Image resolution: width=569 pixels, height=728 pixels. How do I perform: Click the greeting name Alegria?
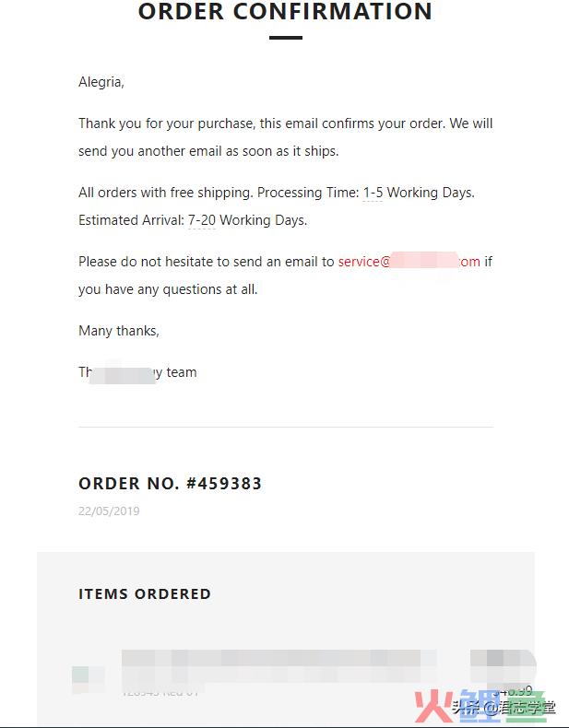(x=101, y=82)
